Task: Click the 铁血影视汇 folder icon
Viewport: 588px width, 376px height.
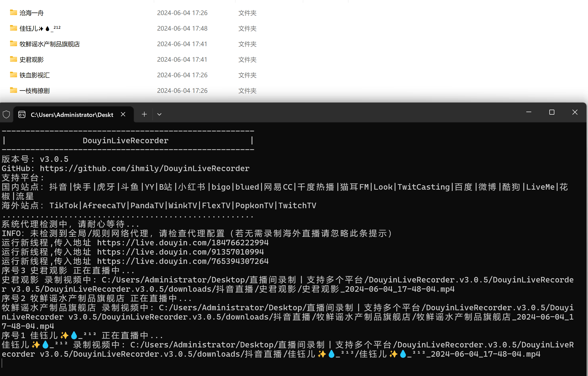Action: click(13, 75)
